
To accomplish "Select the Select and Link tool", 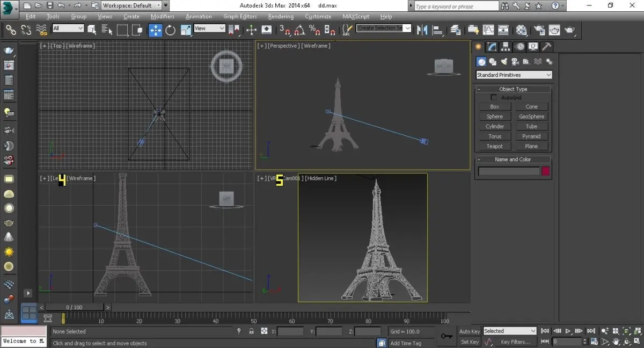I will click(x=11, y=30).
